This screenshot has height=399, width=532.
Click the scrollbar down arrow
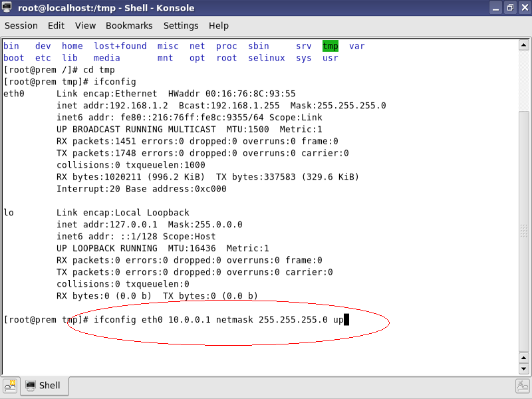(524, 368)
